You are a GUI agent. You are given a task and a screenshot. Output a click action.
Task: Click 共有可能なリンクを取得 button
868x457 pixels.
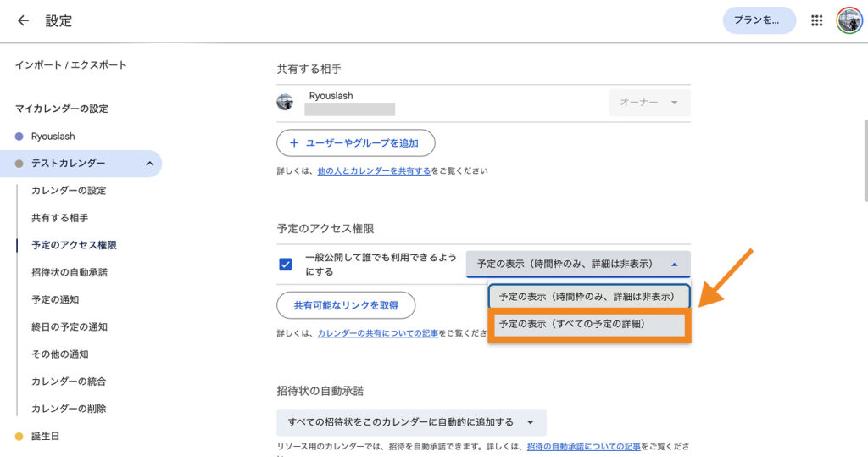(346, 304)
